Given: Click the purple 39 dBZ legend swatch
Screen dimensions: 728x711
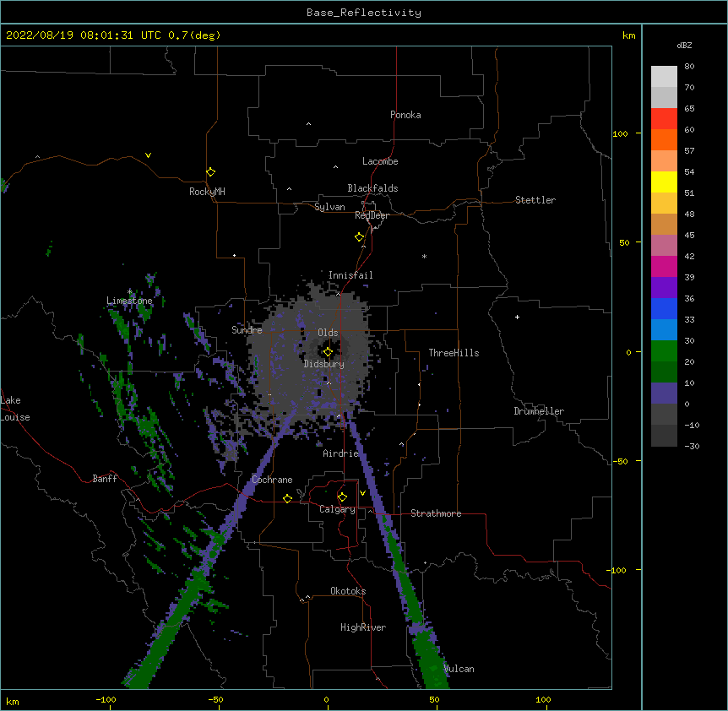Looking at the screenshot, I should point(664,287).
